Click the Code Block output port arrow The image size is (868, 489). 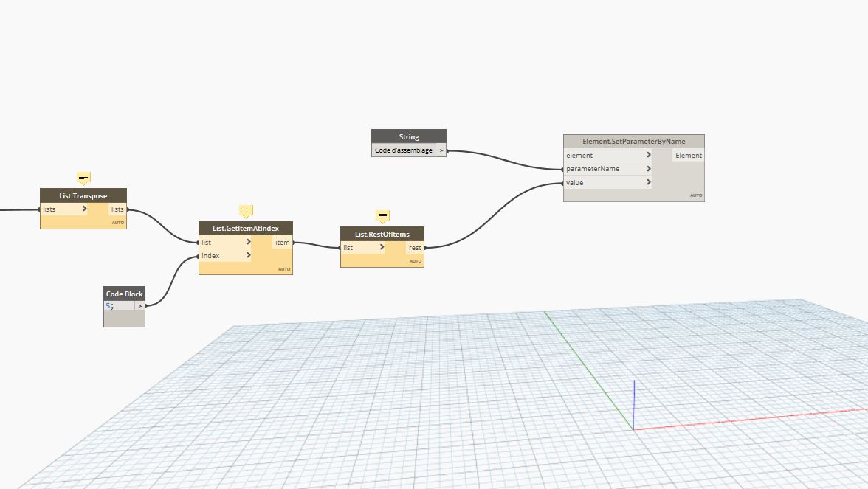tap(139, 305)
